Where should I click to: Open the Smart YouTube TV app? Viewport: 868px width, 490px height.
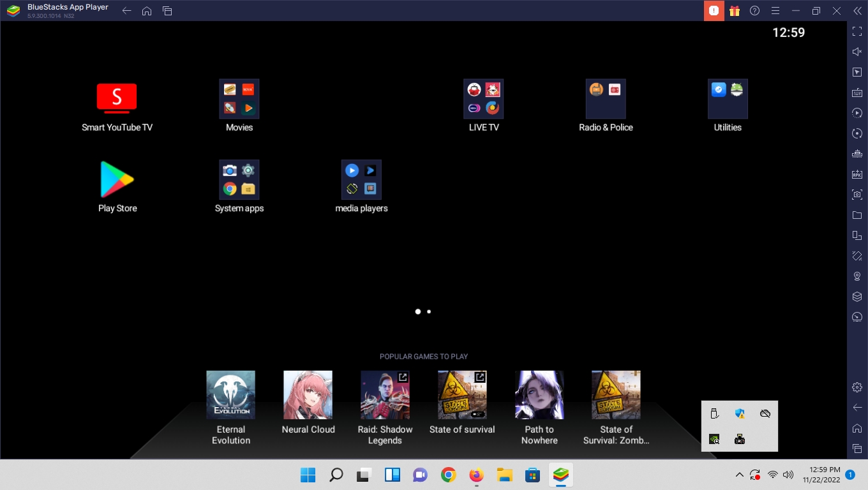click(117, 99)
